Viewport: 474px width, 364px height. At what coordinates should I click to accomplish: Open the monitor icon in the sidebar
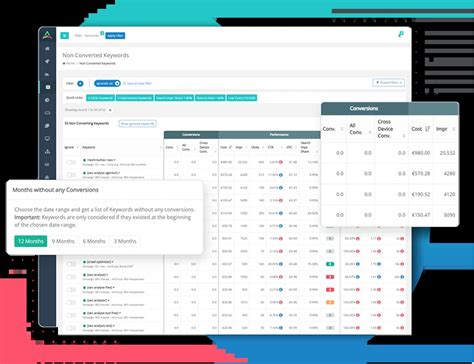(47, 138)
